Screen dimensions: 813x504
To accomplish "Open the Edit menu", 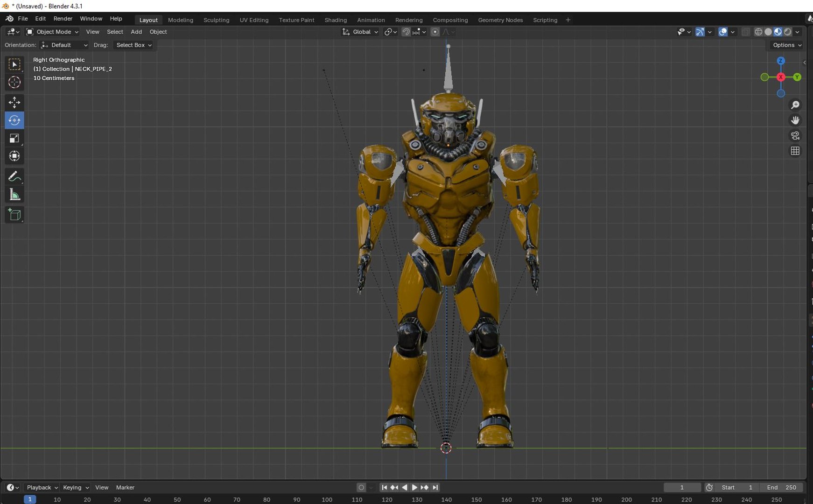I will point(41,19).
